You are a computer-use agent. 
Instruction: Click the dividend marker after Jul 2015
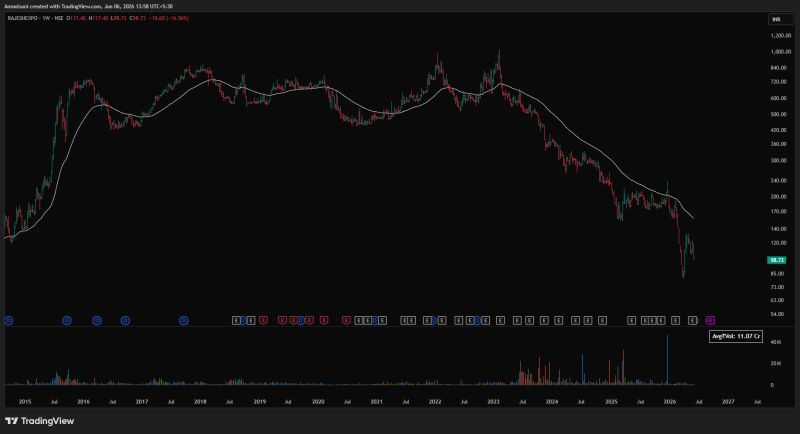click(67, 320)
